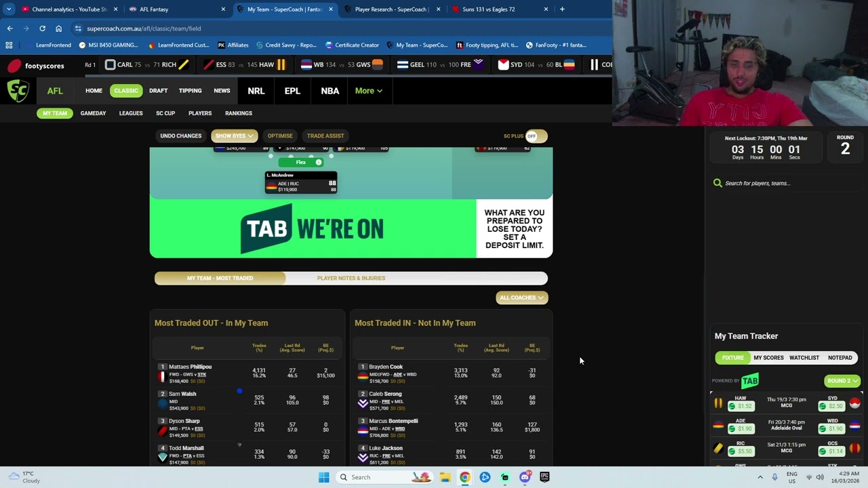The image size is (868, 488).
Task: Switch to the Fixture tracker tab
Action: pyautogui.click(x=732, y=358)
